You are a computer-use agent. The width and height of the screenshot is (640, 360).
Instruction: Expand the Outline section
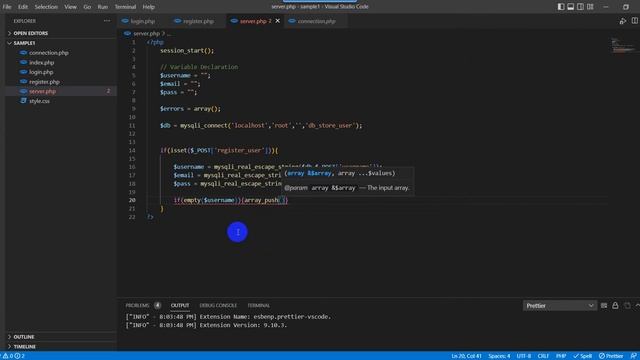pos(61,337)
